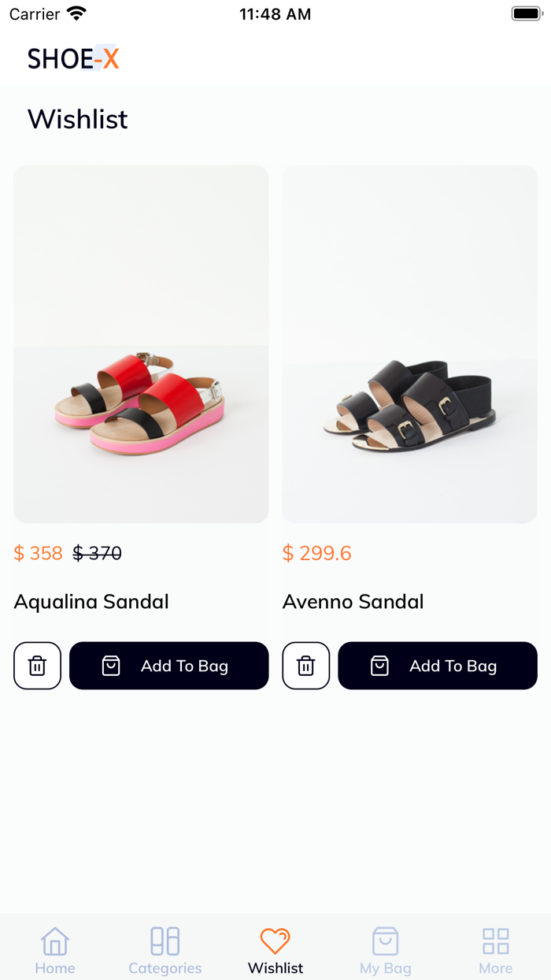Viewport: 551px width, 980px height.
Task: Switch to the Categories tab
Action: click(165, 948)
